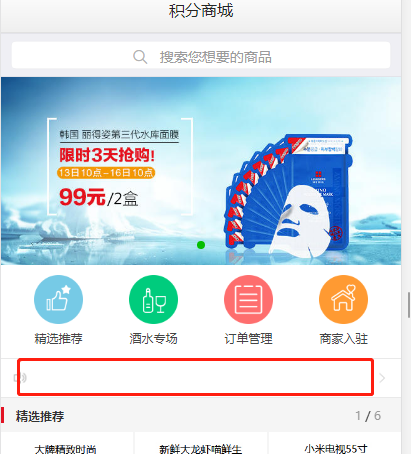Image resolution: width=411 pixels, height=454 pixels.
Task: Tap the 商家入驻 house icon
Action: coord(343,299)
